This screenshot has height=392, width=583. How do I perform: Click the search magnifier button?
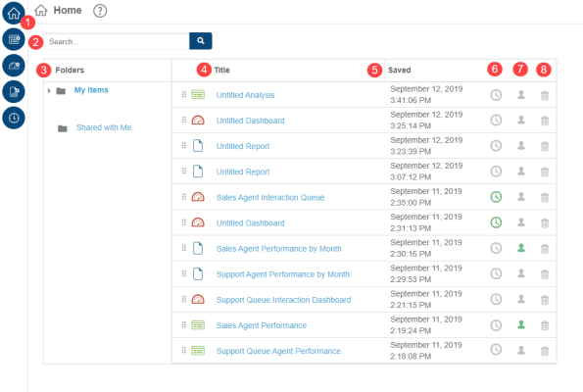tap(201, 41)
